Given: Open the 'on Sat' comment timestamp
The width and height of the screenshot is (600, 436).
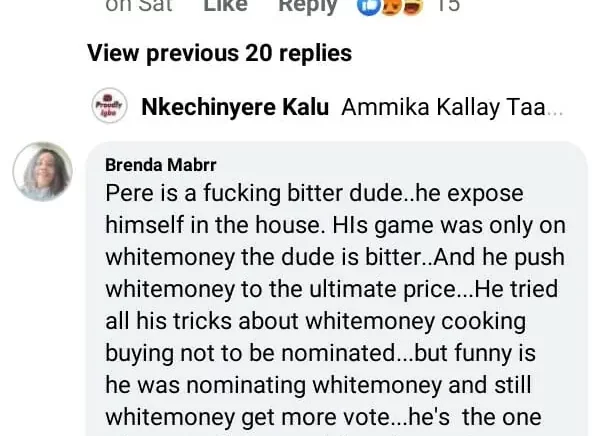Looking at the screenshot, I should (139, 6).
